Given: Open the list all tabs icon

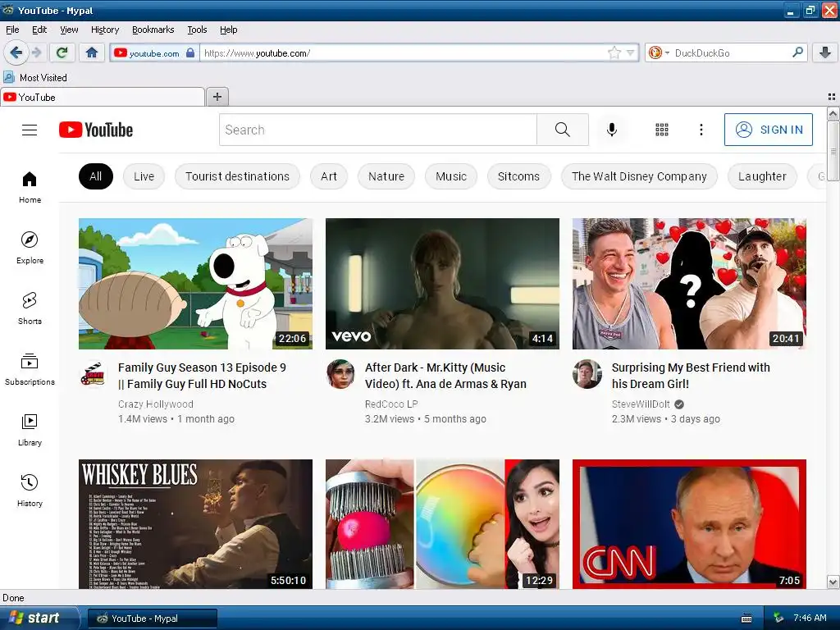Looking at the screenshot, I should point(832,97).
